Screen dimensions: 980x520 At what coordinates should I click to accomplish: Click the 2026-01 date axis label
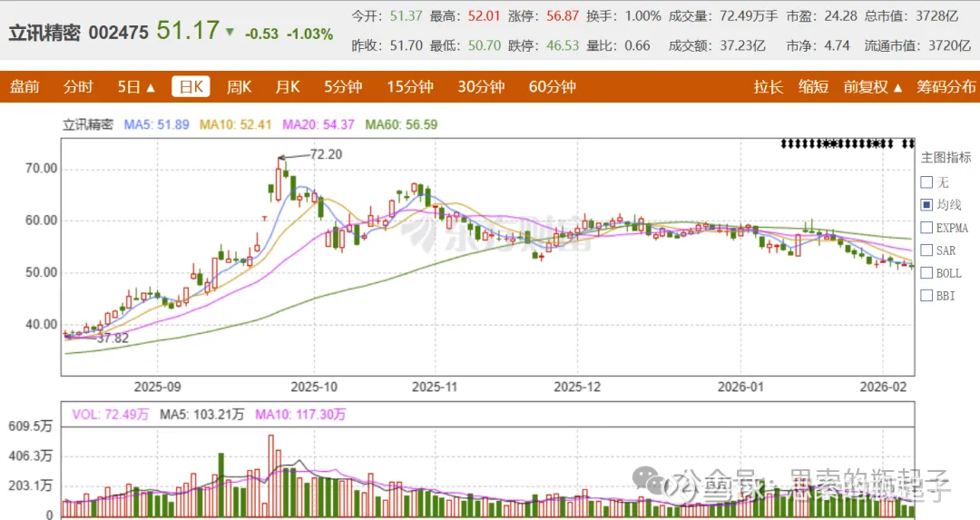pos(740,387)
